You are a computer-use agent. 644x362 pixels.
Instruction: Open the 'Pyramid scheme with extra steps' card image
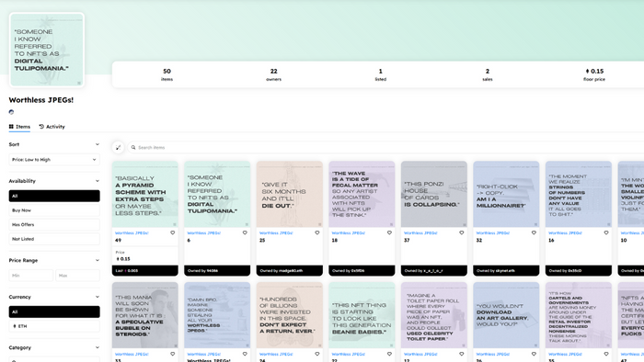[145, 195]
